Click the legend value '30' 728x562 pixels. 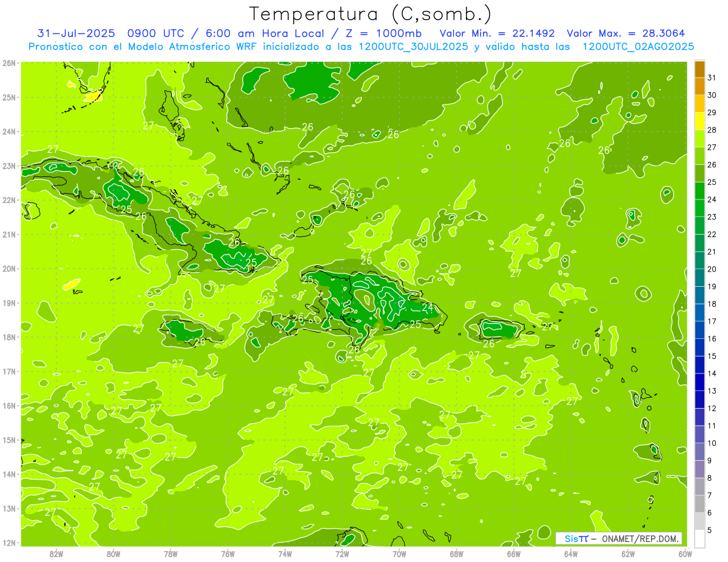tap(712, 95)
